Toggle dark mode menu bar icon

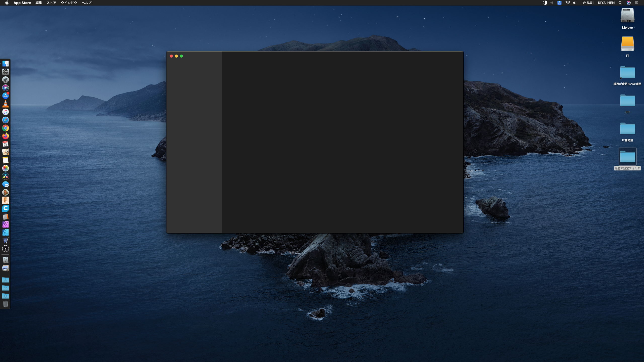tap(545, 3)
